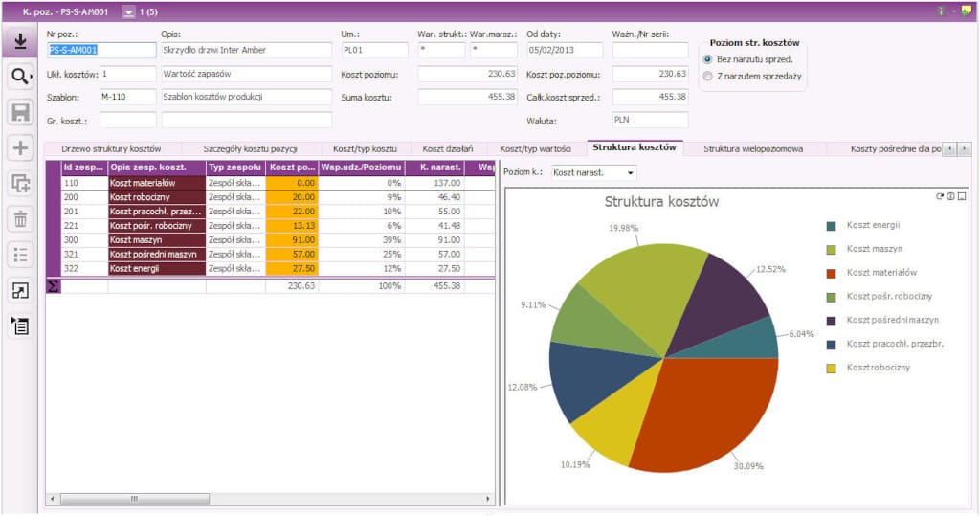Click the pop-out arrow window icon
This screenshot has height=516, width=980.
19,291
